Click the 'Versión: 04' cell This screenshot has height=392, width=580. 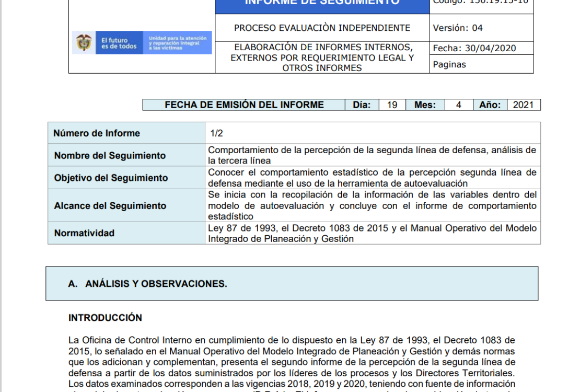[x=482, y=28]
